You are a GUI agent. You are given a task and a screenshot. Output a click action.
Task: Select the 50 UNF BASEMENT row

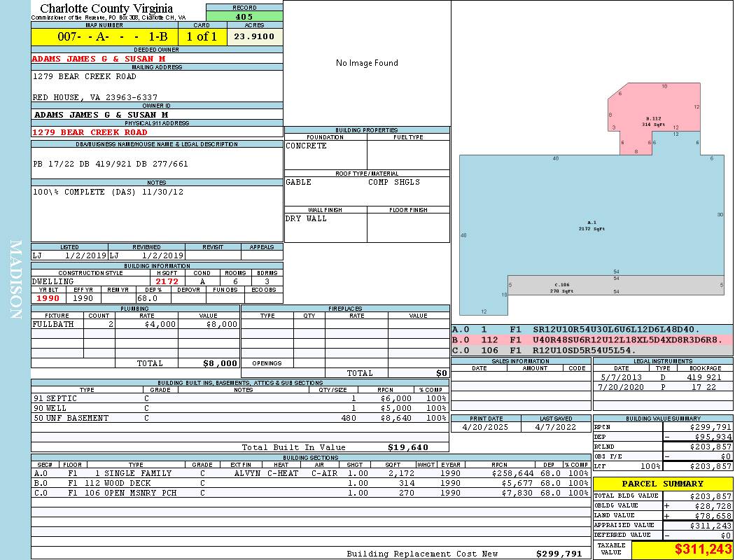(x=240, y=418)
